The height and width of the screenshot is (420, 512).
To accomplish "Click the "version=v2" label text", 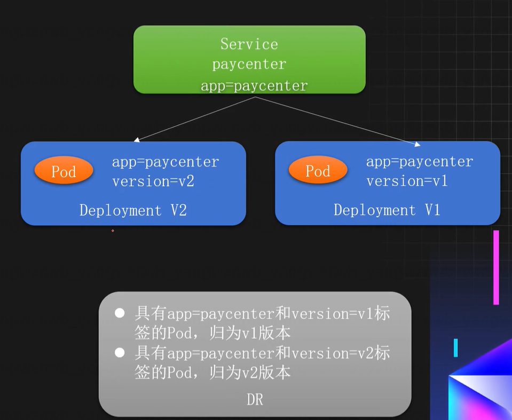I will coord(153,181).
